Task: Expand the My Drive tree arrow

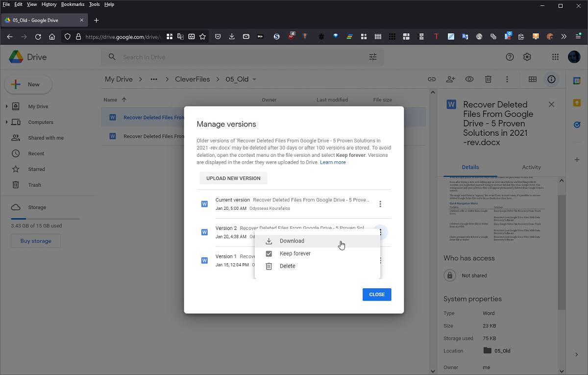Action: tap(6, 106)
